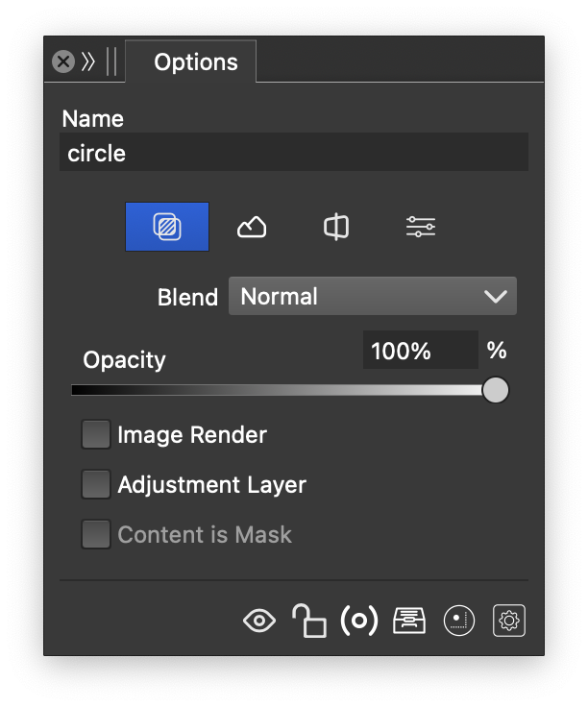This screenshot has height=707, width=588.
Task: Open settings with the gear icon
Action: tap(509, 621)
